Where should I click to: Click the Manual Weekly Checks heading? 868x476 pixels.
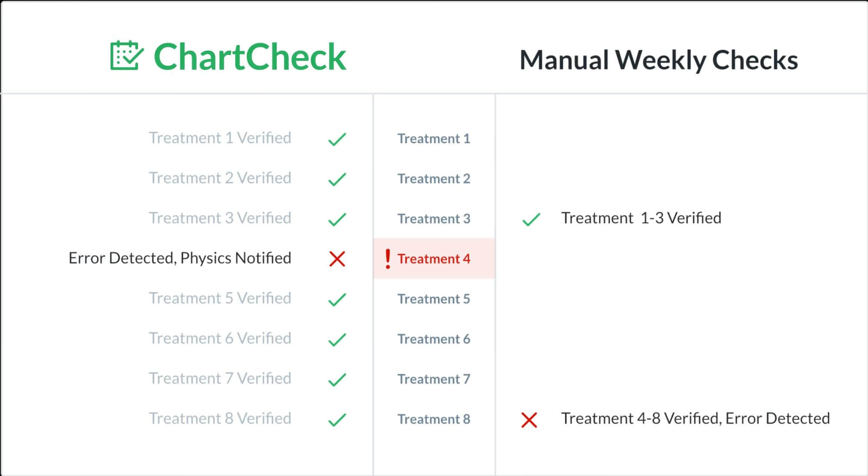(658, 60)
